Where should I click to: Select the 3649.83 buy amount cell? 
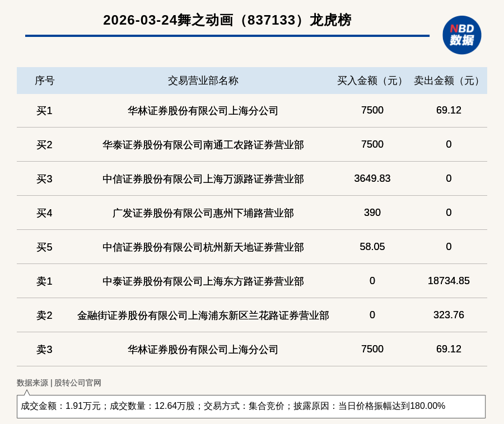[372, 178]
